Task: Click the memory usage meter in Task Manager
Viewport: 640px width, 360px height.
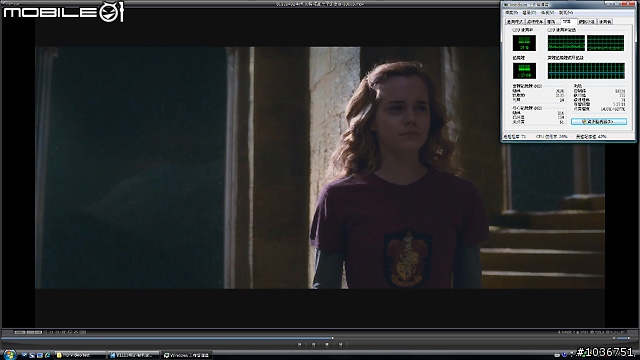Action: coord(524,71)
